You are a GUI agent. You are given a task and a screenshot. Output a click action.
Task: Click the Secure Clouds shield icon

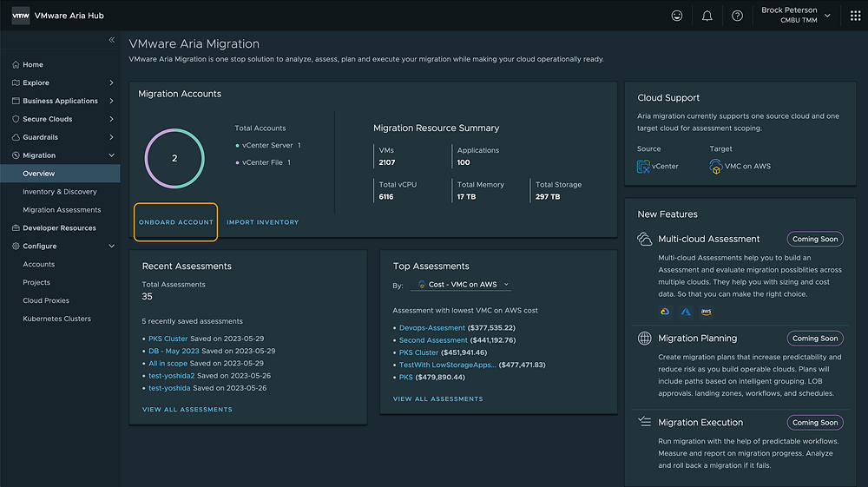(16, 119)
